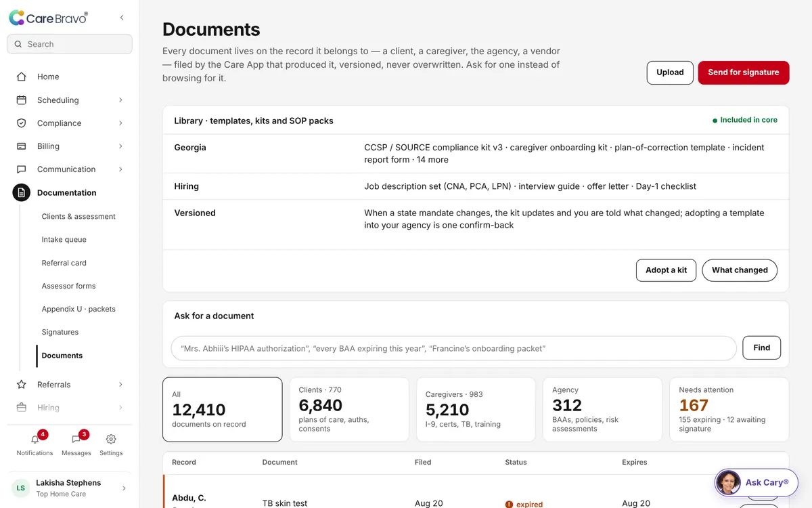Click the Find button
Viewport: 812px width, 508px height.
pyautogui.click(x=761, y=347)
